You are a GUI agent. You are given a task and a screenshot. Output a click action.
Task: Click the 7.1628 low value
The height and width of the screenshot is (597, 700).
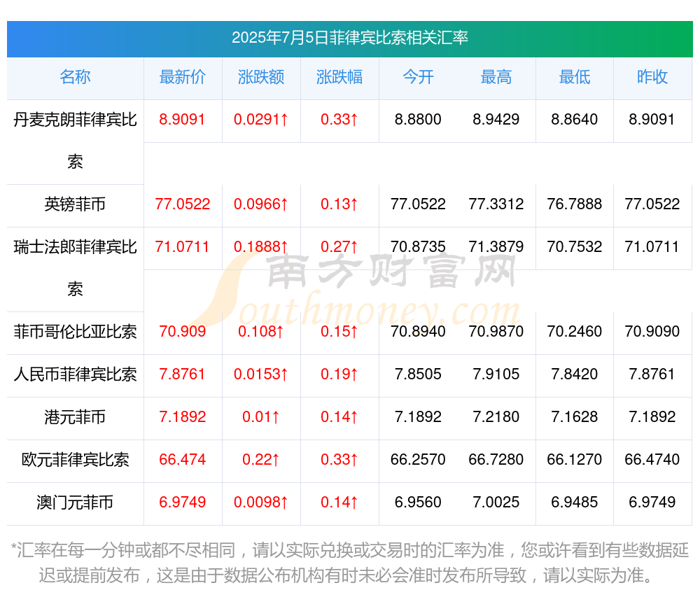(x=575, y=416)
